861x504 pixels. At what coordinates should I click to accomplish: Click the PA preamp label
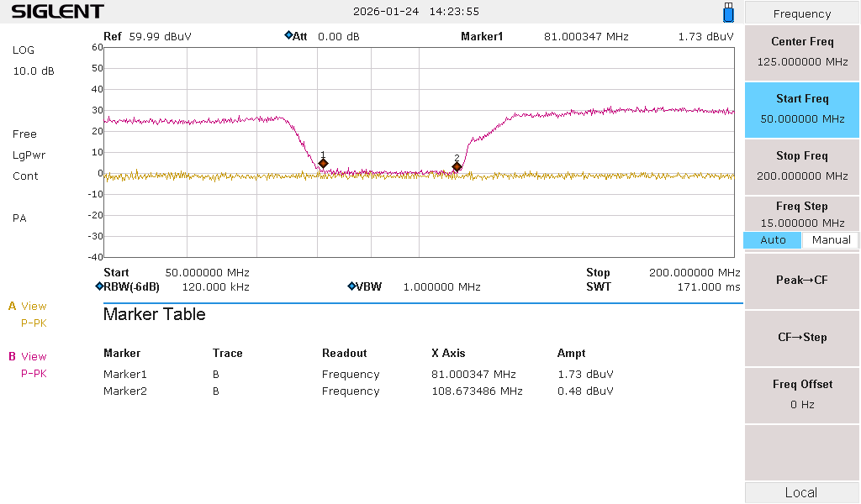click(x=19, y=218)
